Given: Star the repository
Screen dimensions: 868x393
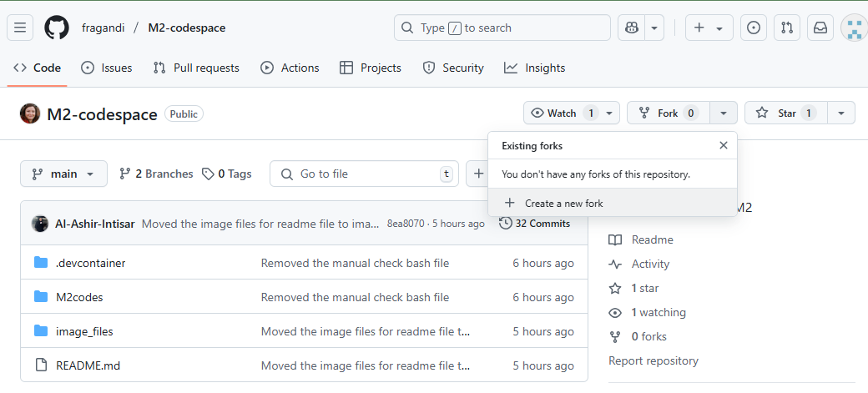Looking at the screenshot, I should (786, 113).
